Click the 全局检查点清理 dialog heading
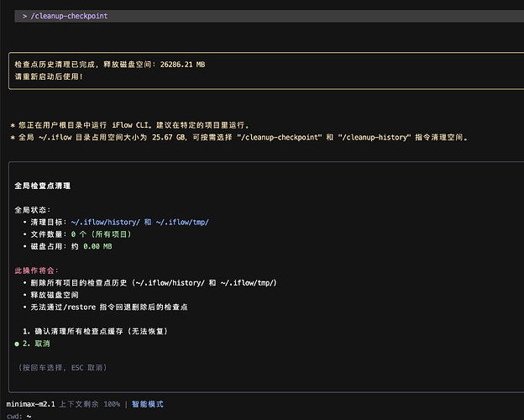 click(x=43, y=185)
